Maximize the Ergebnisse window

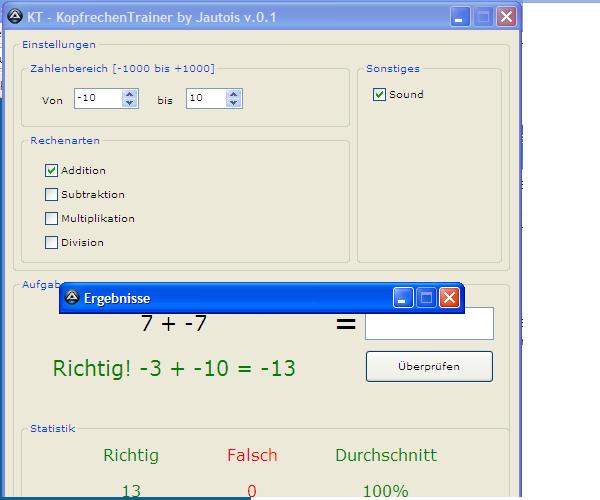coord(426,298)
